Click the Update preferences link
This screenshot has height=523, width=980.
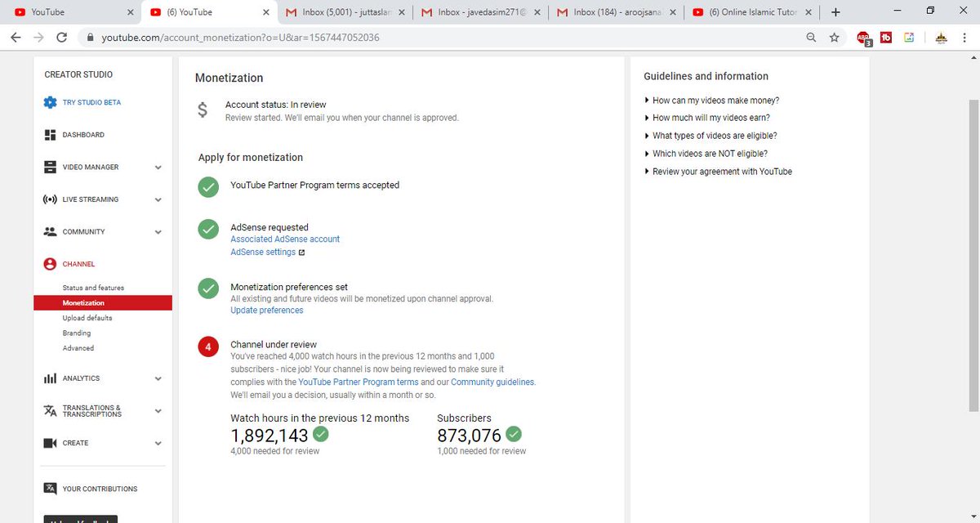coord(267,311)
